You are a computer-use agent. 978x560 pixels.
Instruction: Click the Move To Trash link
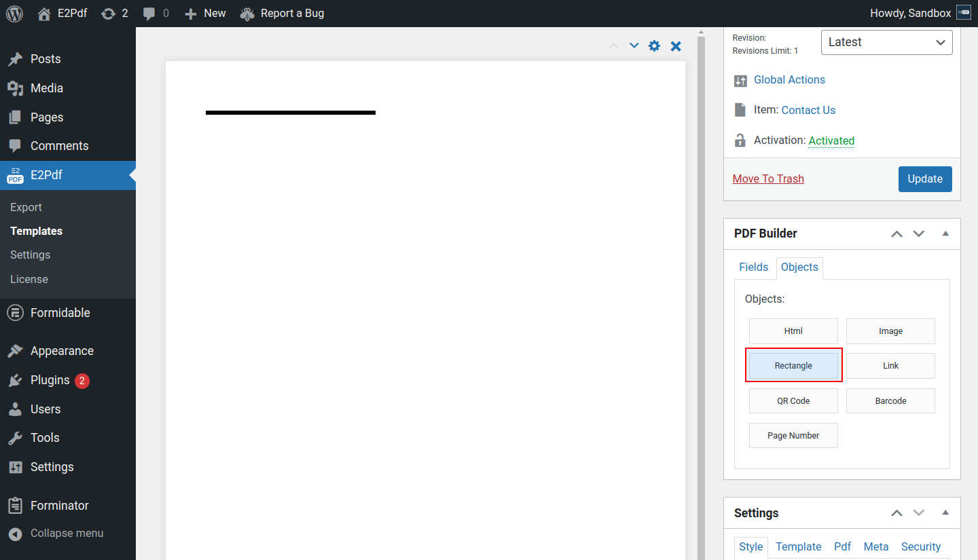click(x=768, y=179)
